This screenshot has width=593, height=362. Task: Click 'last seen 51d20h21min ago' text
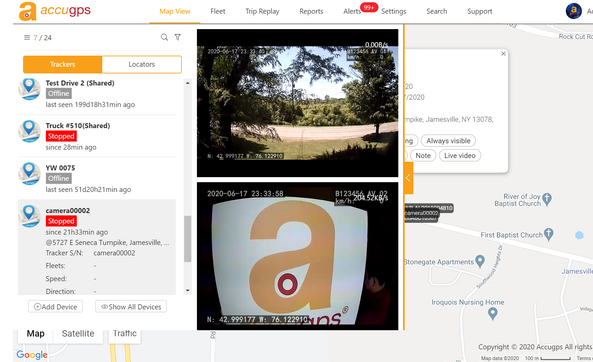(x=88, y=190)
